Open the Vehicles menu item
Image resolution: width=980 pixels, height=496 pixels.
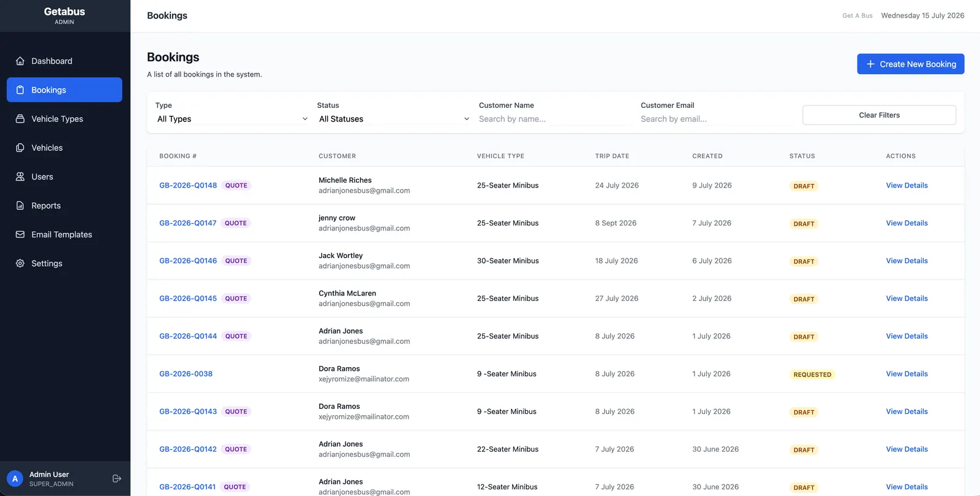pos(64,148)
